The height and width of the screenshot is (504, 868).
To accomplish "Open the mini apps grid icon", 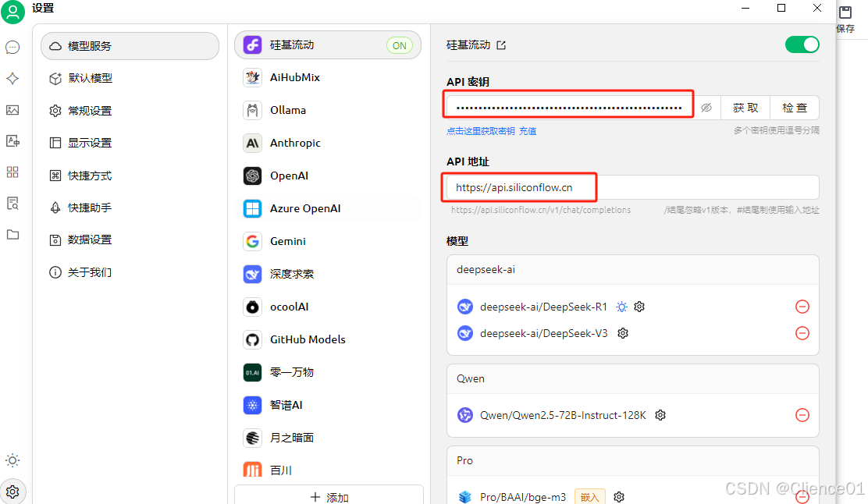I will pyautogui.click(x=12, y=172).
